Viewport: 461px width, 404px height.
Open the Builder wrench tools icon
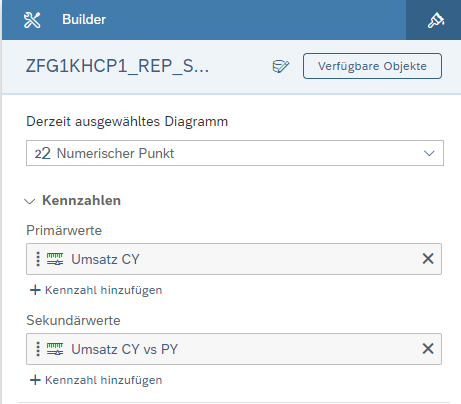click(x=32, y=20)
